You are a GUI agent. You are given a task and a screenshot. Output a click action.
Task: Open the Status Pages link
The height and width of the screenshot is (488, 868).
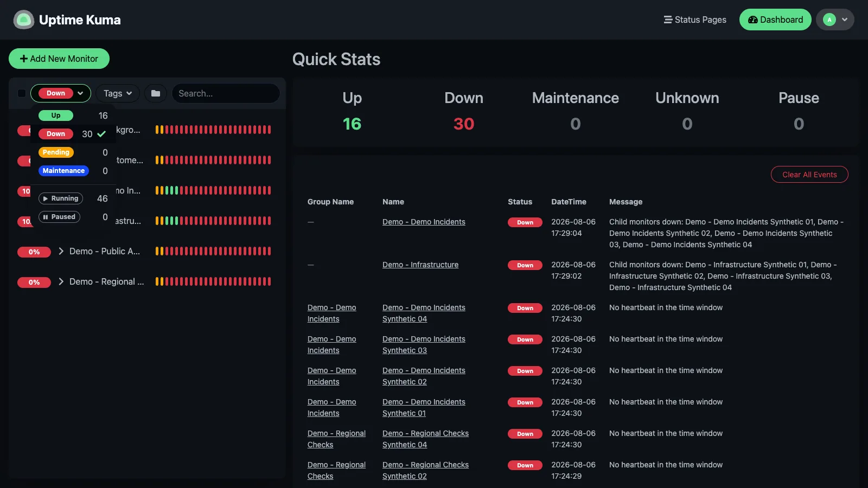point(695,20)
